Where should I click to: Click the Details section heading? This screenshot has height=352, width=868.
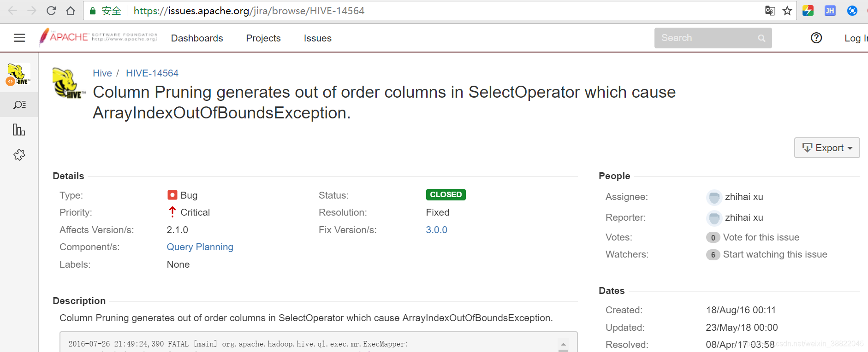pos(68,176)
